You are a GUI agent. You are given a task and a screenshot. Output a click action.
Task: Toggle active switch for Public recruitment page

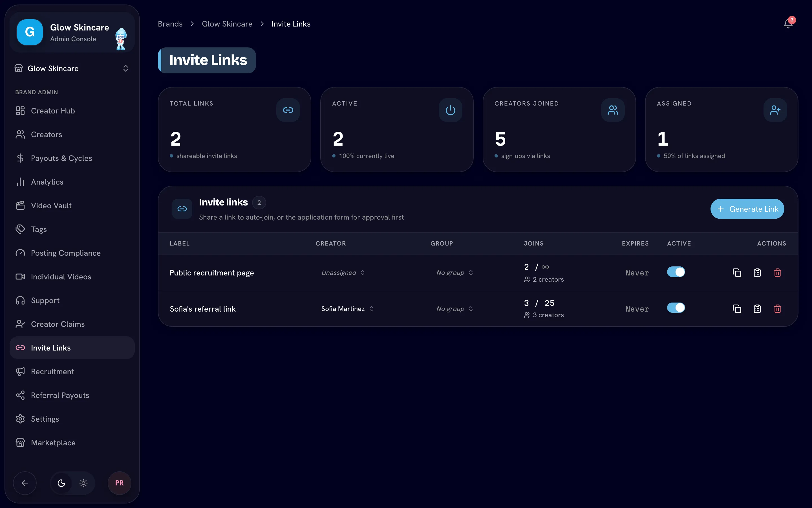(676, 272)
